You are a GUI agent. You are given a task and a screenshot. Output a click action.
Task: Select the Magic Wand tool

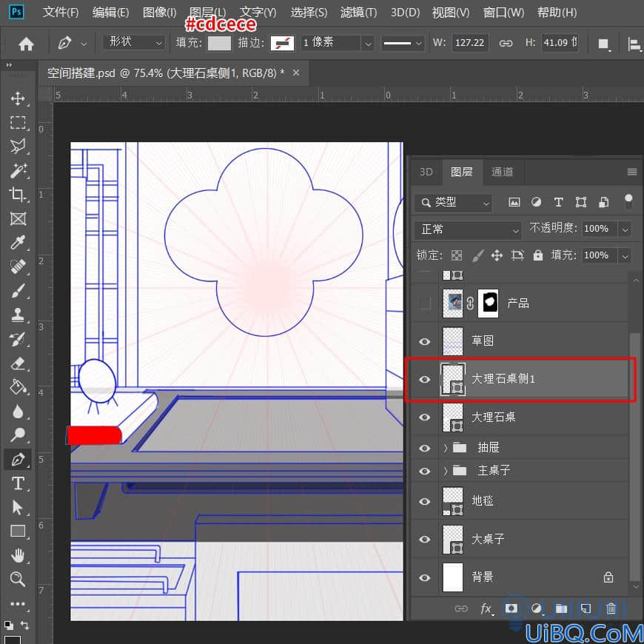point(18,170)
